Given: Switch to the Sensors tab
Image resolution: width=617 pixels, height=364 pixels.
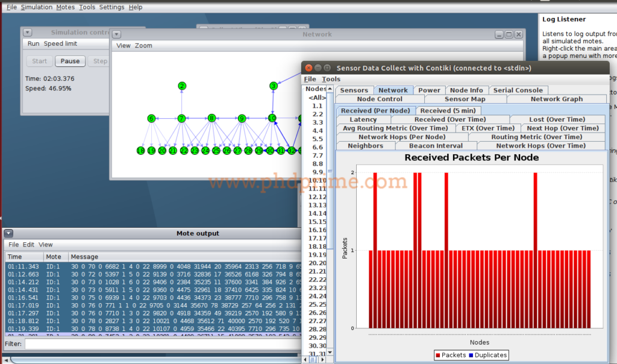Looking at the screenshot, I should point(354,89).
